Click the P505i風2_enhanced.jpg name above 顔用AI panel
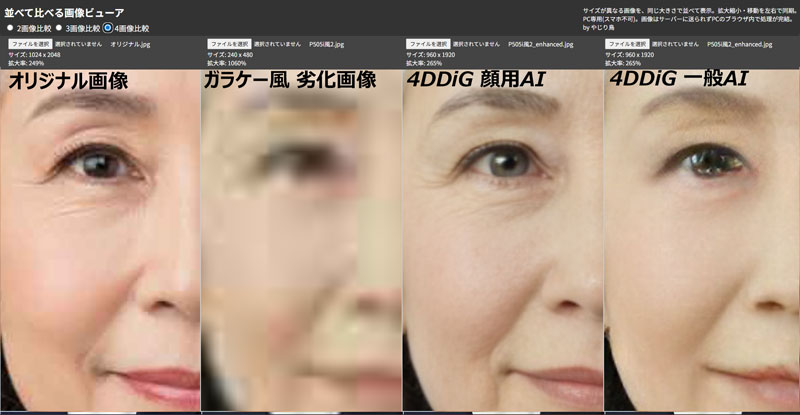 [540, 44]
